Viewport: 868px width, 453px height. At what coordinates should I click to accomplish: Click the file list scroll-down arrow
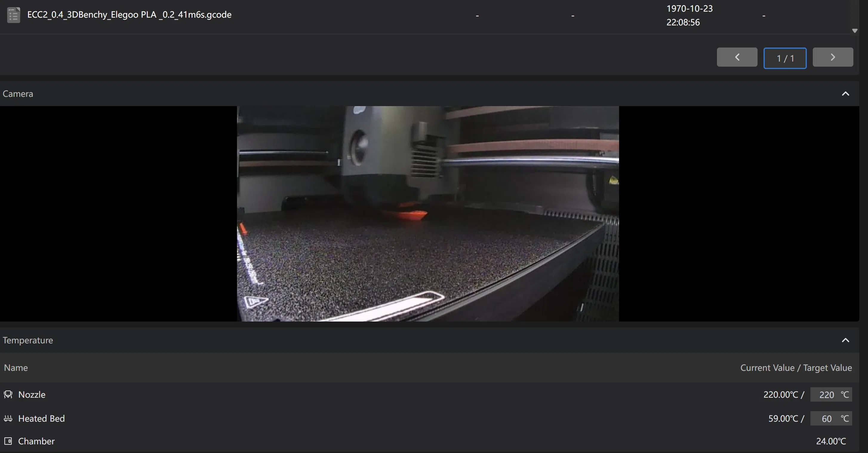coord(855,31)
